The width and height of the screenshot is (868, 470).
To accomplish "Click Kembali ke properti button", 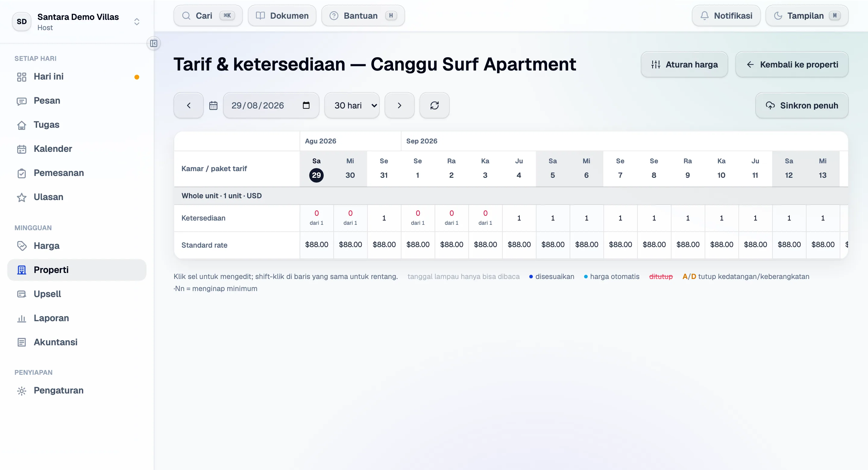I will (x=792, y=64).
